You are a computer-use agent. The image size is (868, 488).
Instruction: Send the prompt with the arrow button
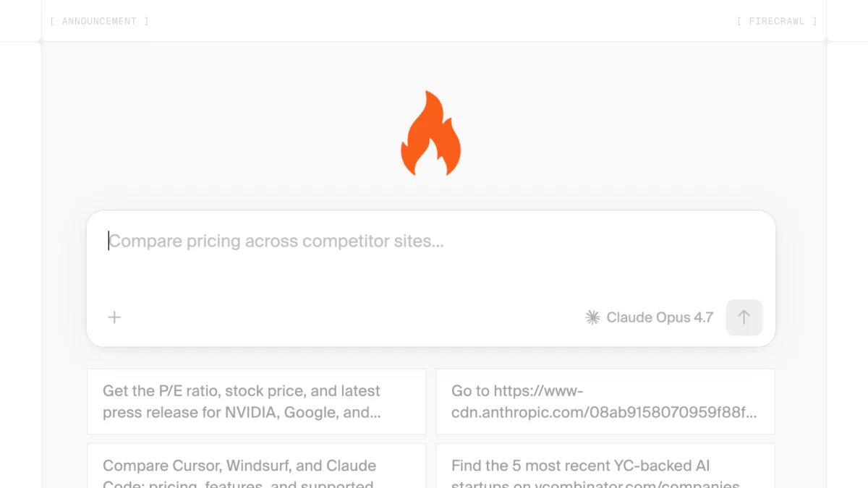tap(744, 317)
